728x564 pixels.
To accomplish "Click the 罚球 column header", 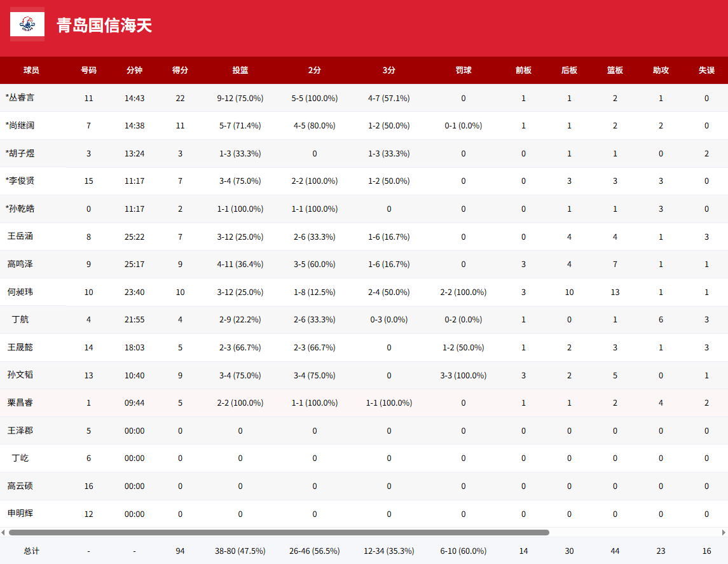I will click(464, 71).
